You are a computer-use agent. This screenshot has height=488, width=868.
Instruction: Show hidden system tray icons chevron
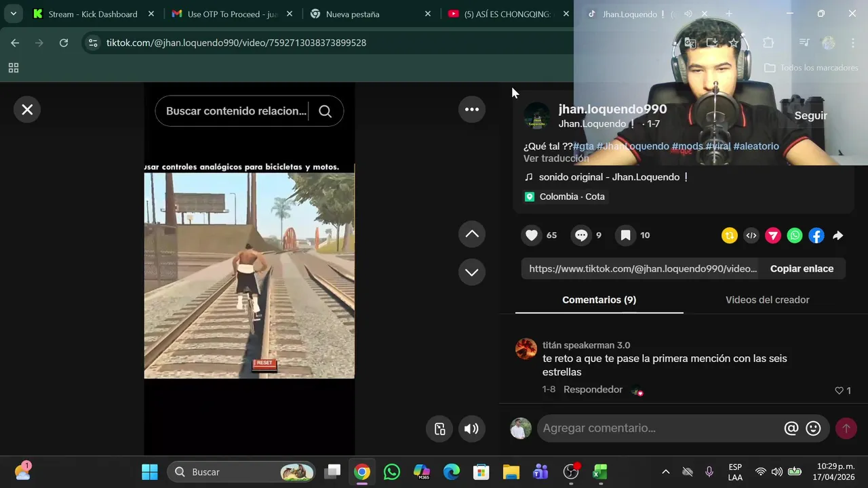click(x=666, y=472)
